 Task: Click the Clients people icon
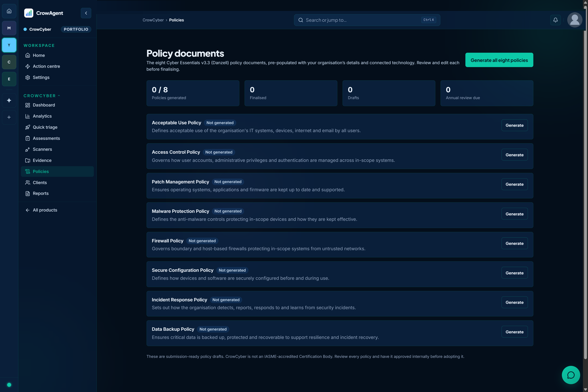(x=27, y=183)
